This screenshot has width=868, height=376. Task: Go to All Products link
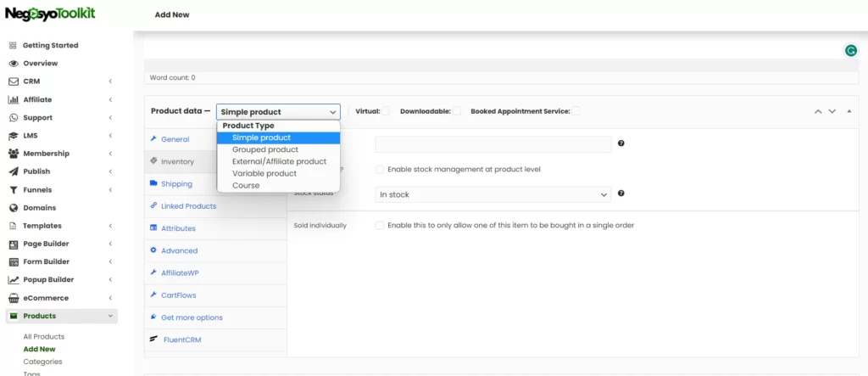click(44, 337)
